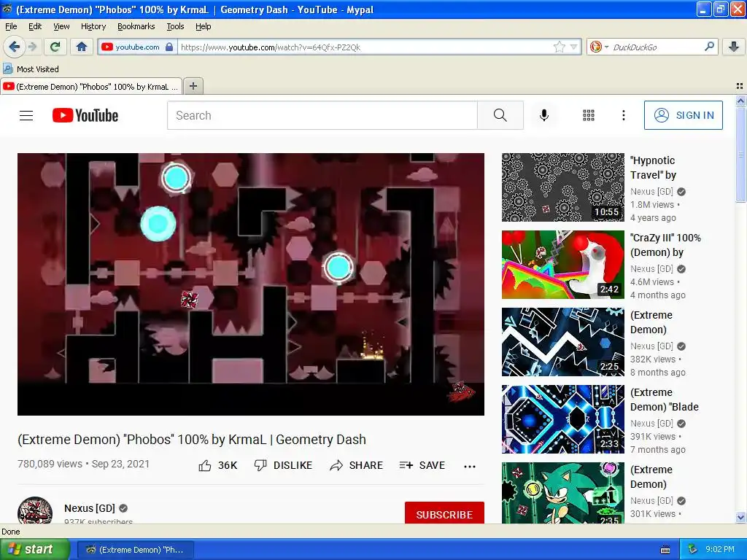Click the (Extreme Demon) "Blade video title
The width and height of the screenshot is (747, 560).
(664, 400)
